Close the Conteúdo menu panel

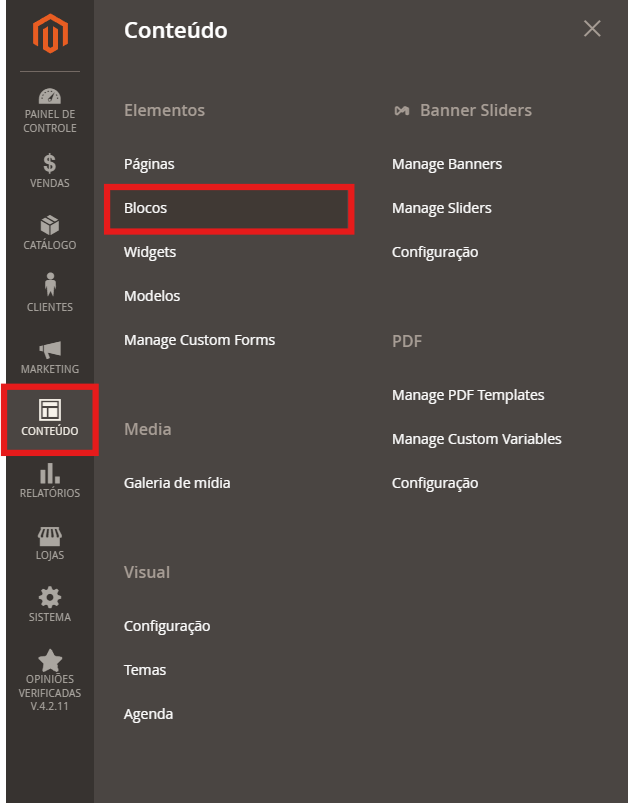pyautogui.click(x=592, y=29)
